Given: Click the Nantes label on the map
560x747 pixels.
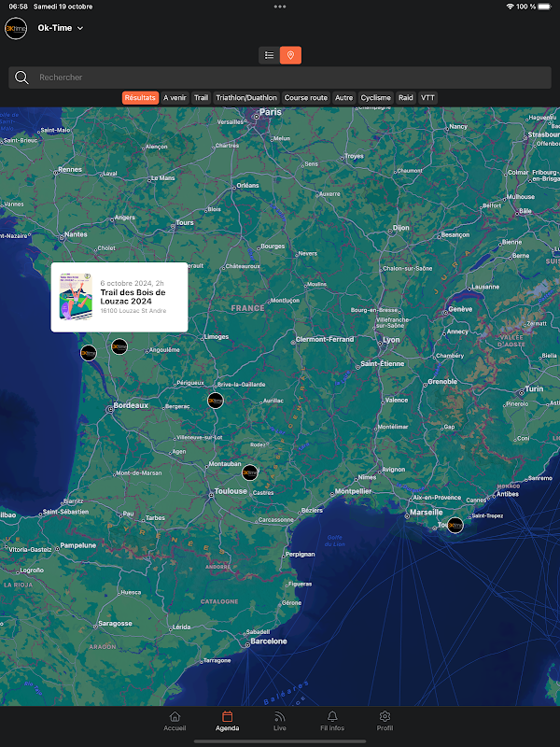Looking at the screenshot, I should pyautogui.click(x=76, y=234).
